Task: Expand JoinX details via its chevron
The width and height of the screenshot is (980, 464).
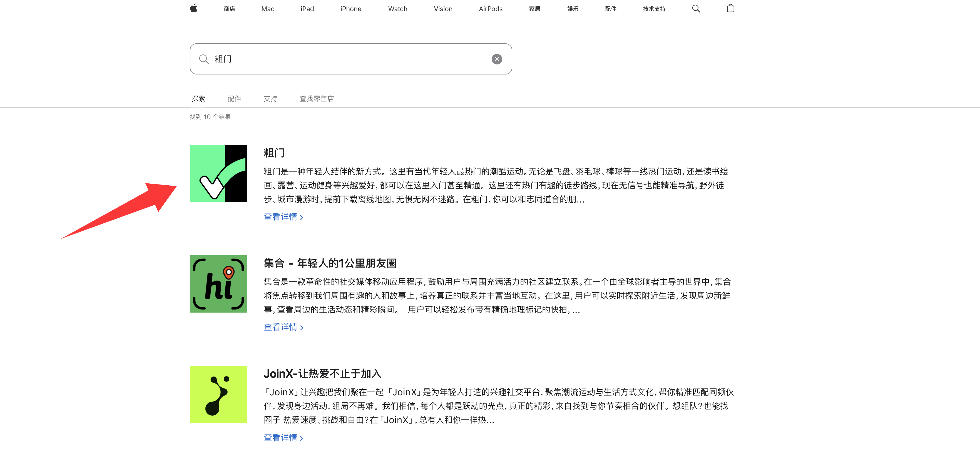Action: tap(301, 438)
